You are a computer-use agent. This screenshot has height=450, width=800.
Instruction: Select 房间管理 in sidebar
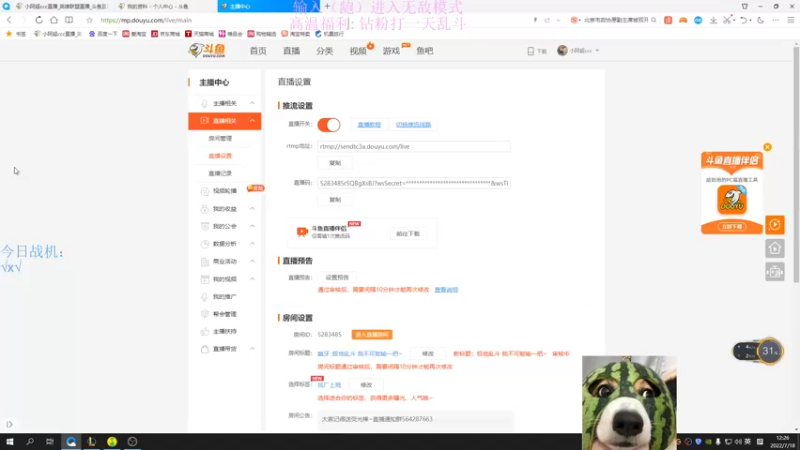[x=220, y=138]
